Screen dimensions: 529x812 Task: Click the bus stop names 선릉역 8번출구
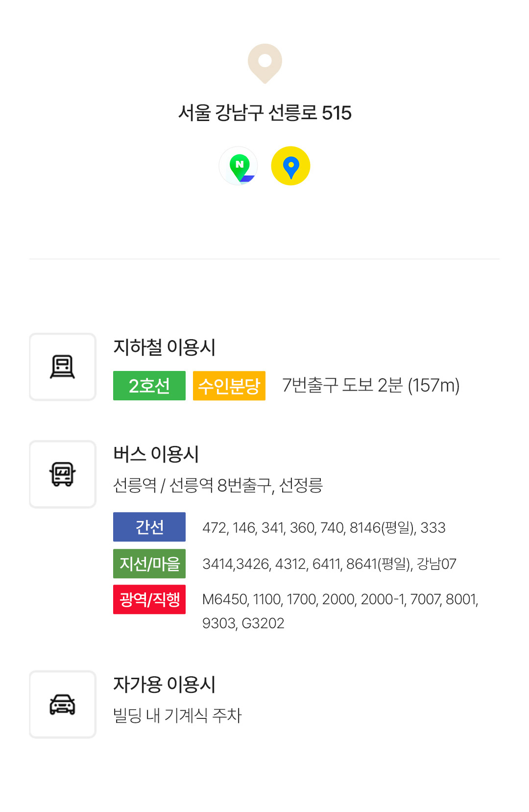[x=220, y=485]
